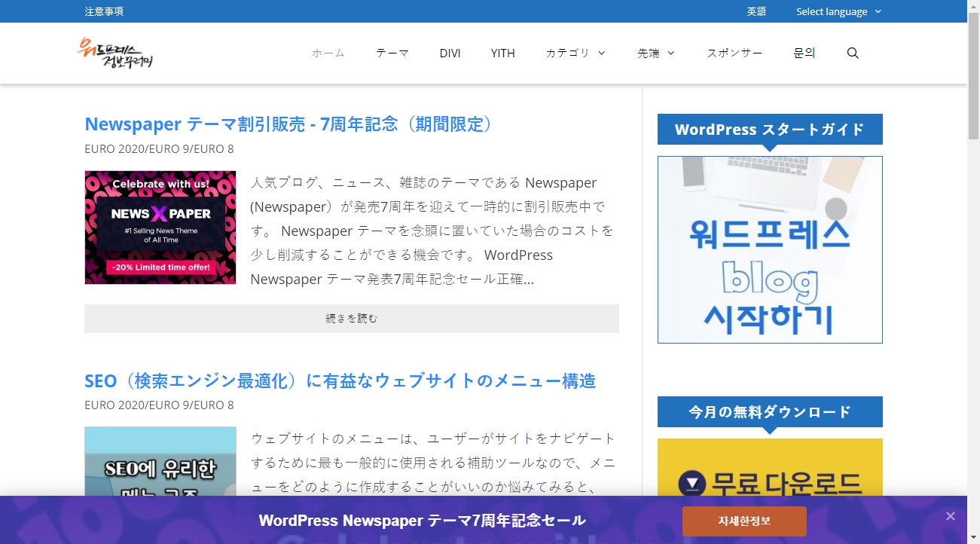This screenshot has height=544, width=980.
Task: Open the Select language dropdown
Action: coord(838,11)
